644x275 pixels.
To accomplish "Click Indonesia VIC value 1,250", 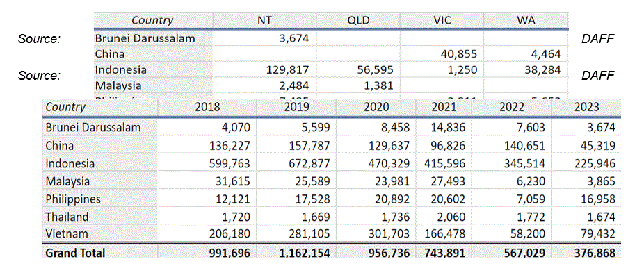I will tap(462, 70).
